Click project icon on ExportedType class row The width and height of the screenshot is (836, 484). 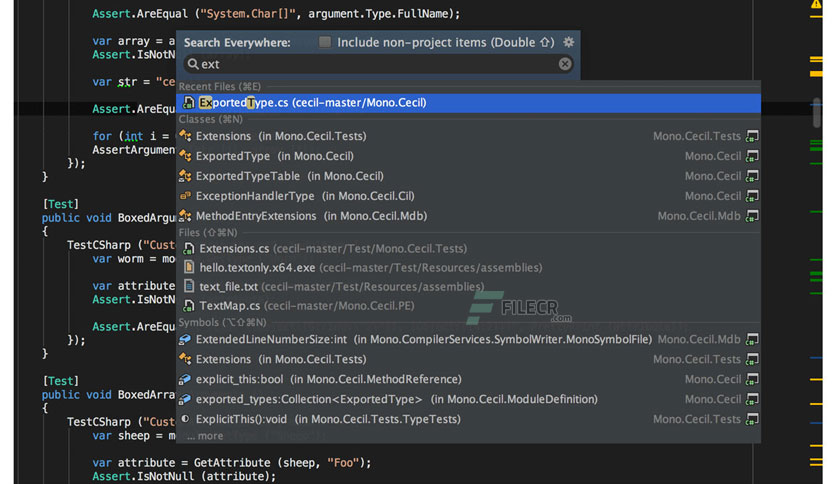click(x=752, y=156)
